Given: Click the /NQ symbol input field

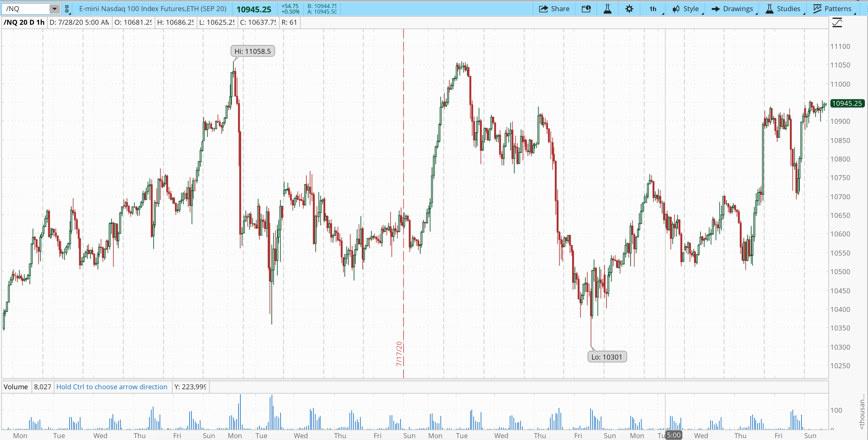Looking at the screenshot, I should coord(26,9).
